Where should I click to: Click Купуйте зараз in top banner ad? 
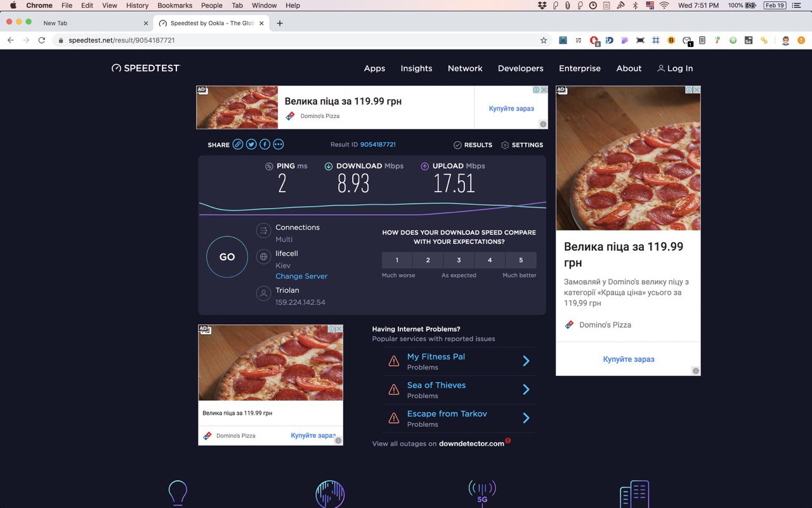511,109
